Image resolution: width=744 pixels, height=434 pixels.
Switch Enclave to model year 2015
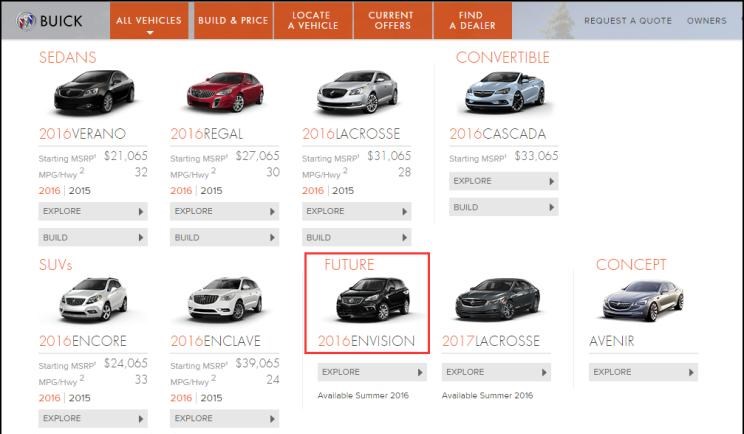click(211, 398)
